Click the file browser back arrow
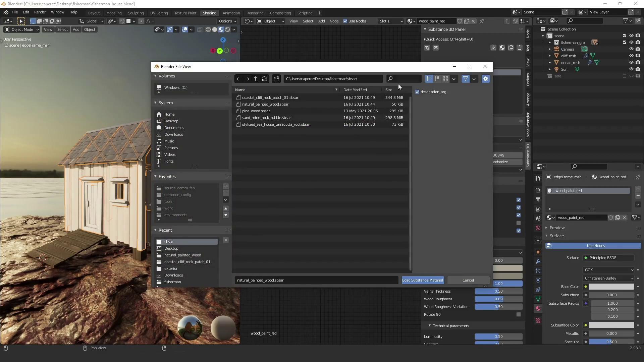644x362 pixels. point(239,79)
